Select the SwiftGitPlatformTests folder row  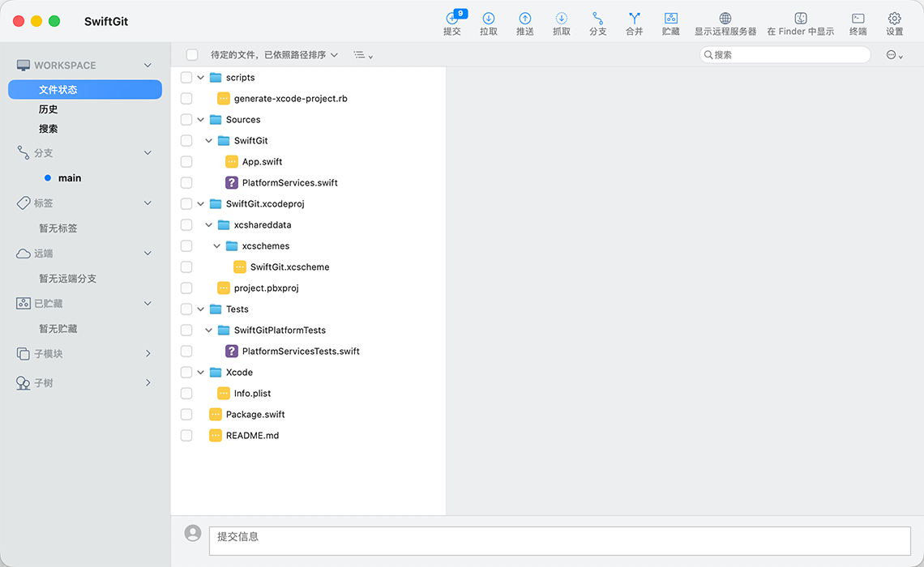[309, 330]
